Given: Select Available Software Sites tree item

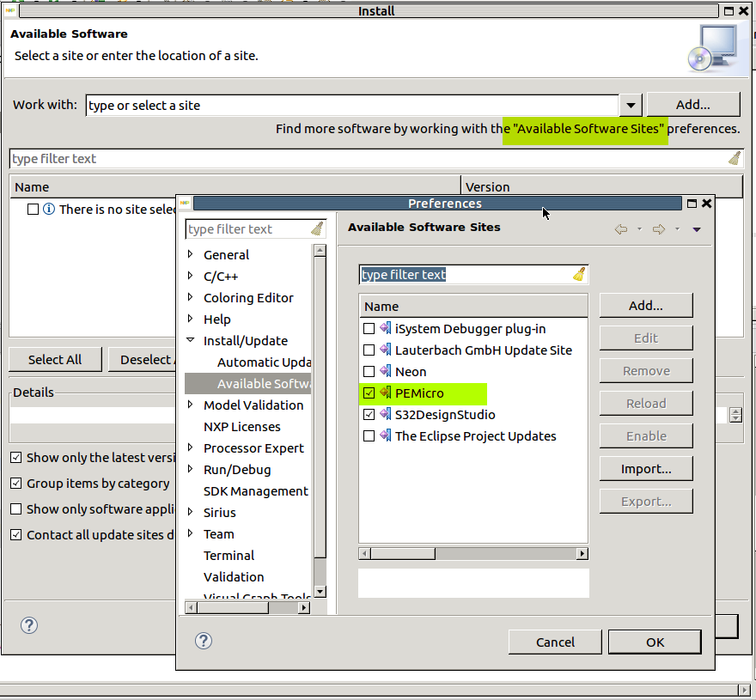Looking at the screenshot, I should (247, 384).
